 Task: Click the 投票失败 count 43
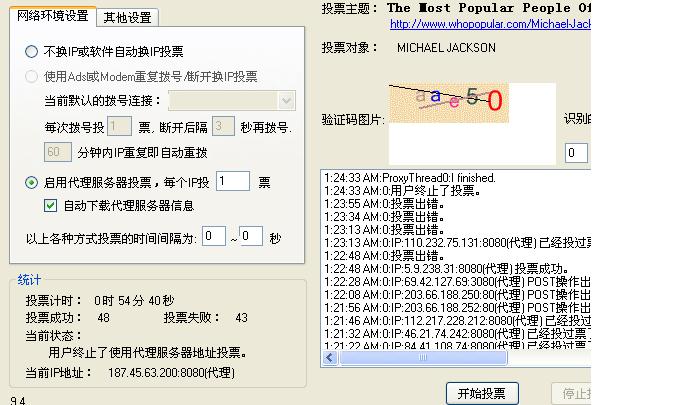click(241, 318)
